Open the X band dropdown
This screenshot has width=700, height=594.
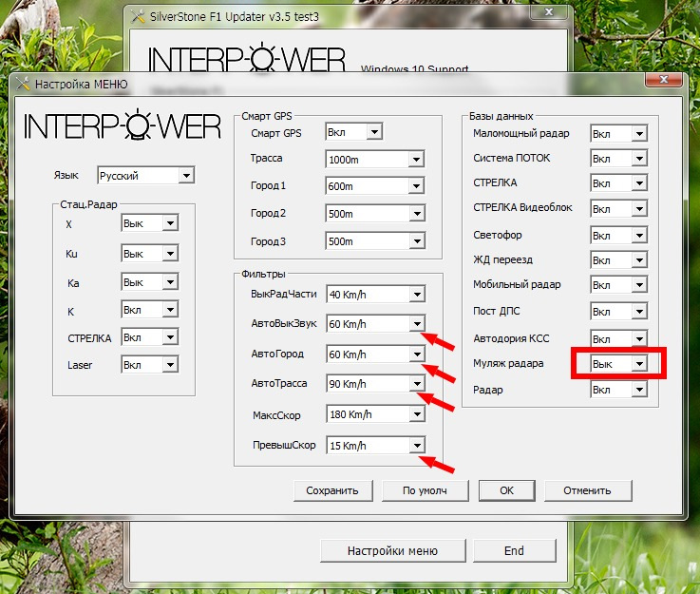click(x=149, y=222)
